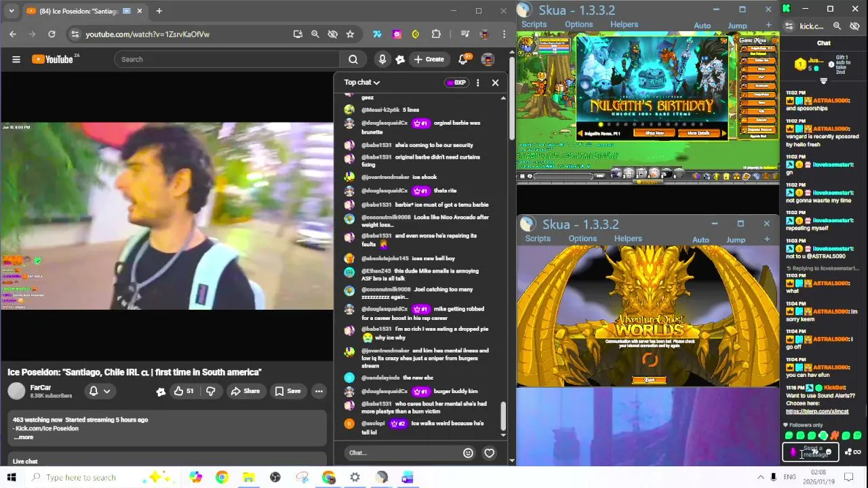Screen dimensions: 868x488
Task: Bookmark this page with the star icon
Action: pyautogui.click(x=350, y=34)
